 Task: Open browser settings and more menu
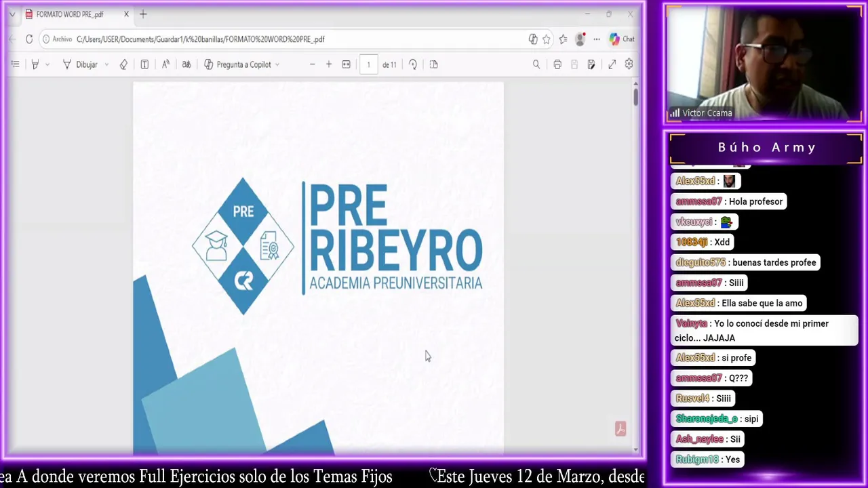click(x=597, y=39)
